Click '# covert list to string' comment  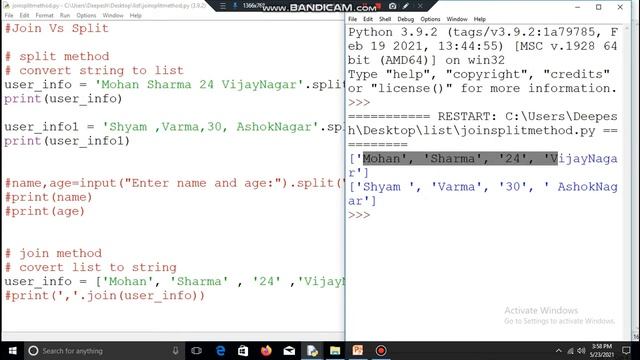pos(90,267)
